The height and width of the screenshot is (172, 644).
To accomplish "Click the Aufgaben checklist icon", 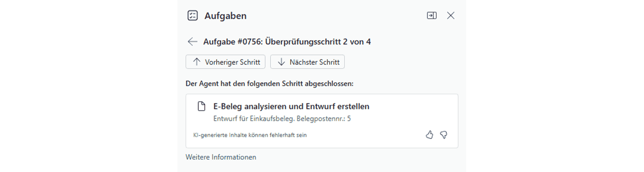I will tap(193, 15).
